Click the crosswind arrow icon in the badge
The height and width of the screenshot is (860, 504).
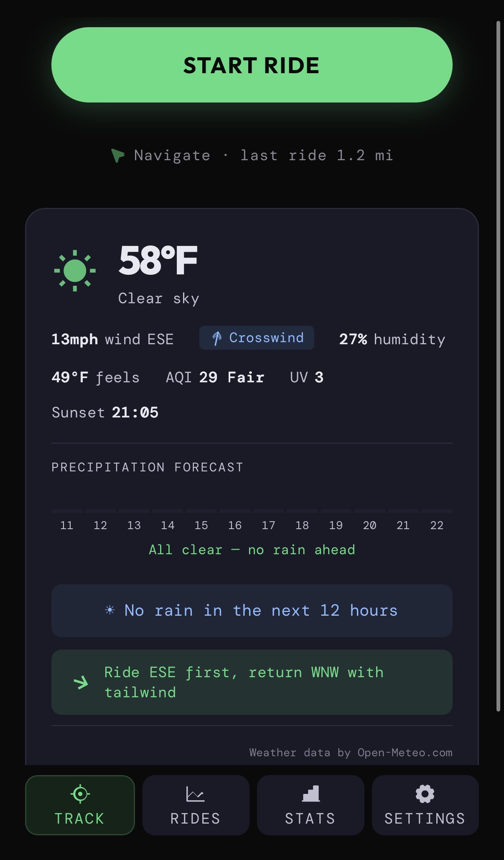pos(216,338)
